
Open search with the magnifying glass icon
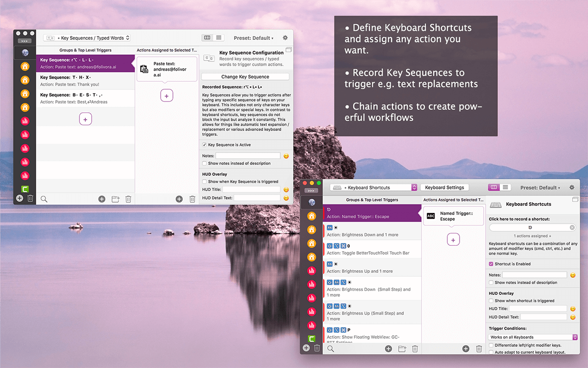[x=44, y=199]
